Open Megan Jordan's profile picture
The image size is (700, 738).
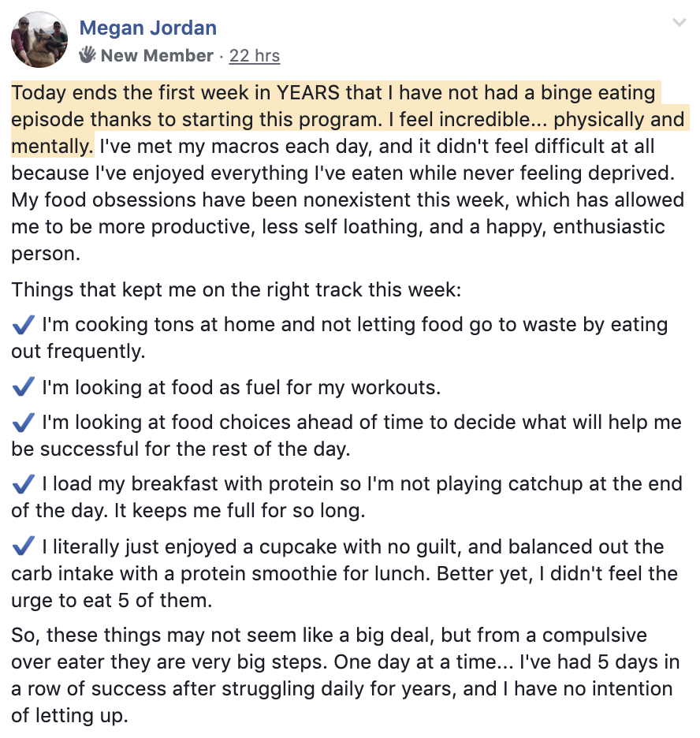coord(39,39)
